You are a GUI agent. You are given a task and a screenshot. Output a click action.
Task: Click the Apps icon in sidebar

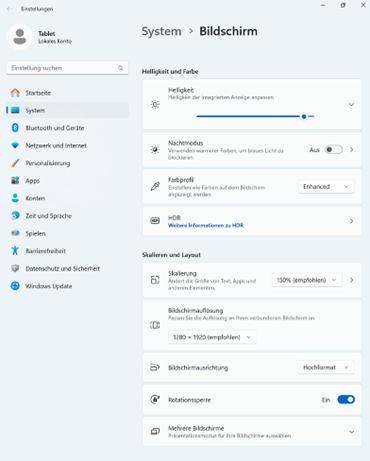[x=15, y=181]
